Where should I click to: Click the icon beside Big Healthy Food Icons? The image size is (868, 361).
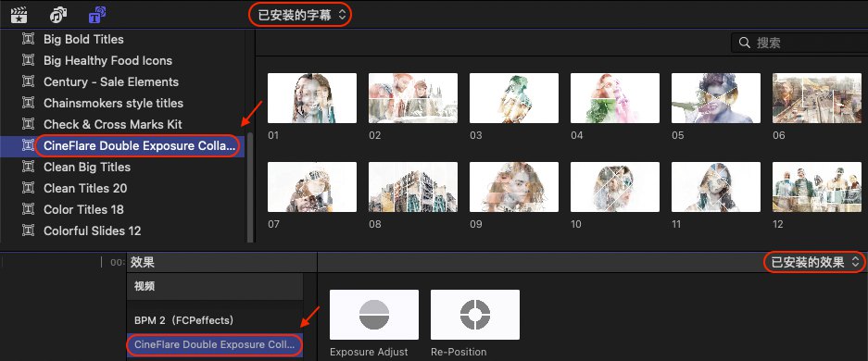28,61
